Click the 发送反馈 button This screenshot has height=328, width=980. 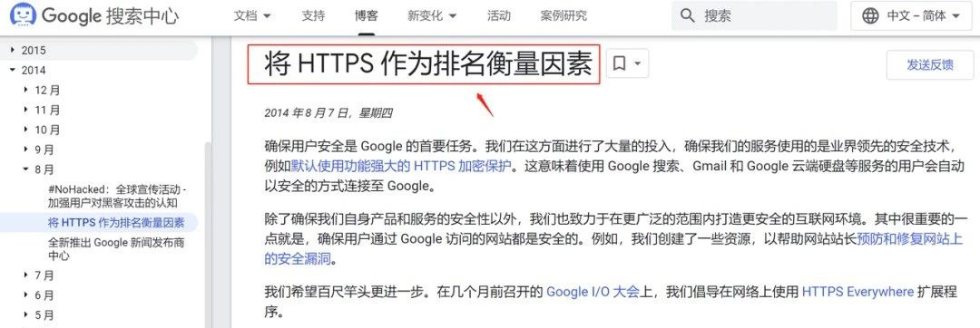coord(930,65)
